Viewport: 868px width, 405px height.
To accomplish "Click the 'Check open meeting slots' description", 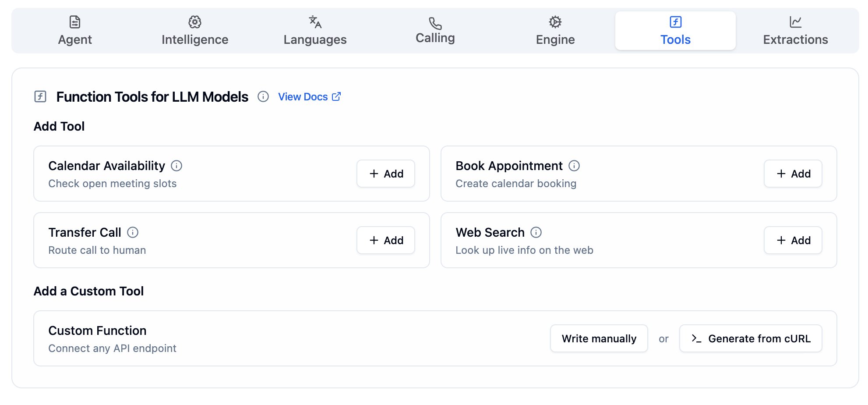I will coord(113,184).
